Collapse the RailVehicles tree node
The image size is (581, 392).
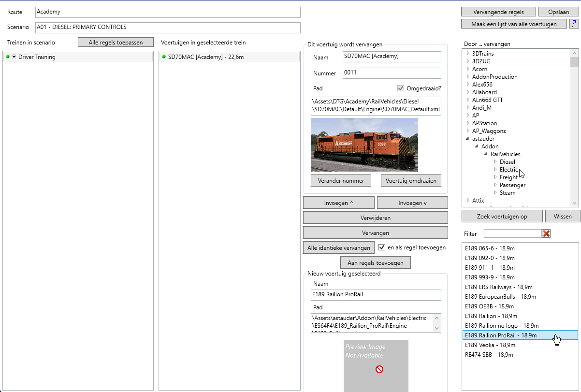pos(486,154)
